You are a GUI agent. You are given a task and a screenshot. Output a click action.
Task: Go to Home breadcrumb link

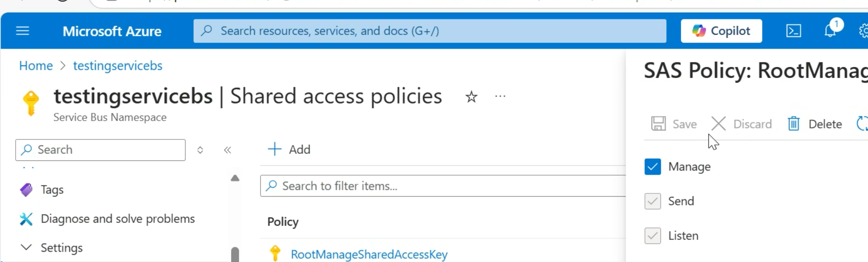(x=36, y=66)
